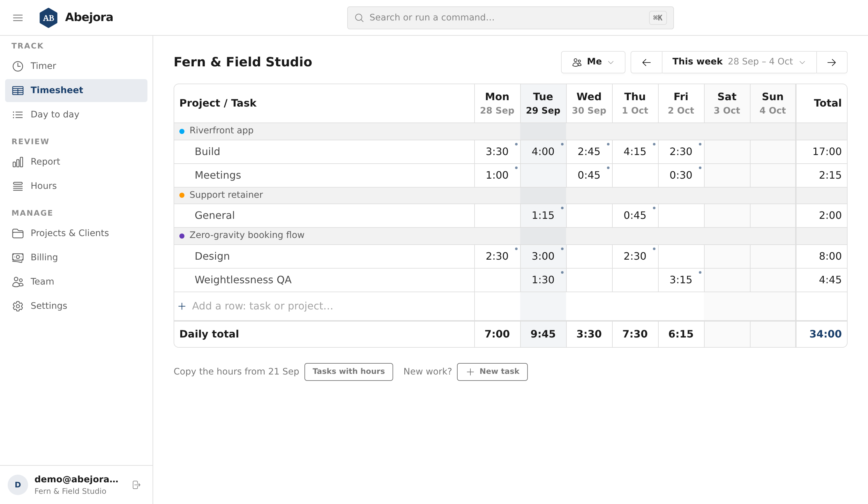Screen dimensions: 868x504
Task: Click the Support retainer orange color dot
Action: point(182,195)
